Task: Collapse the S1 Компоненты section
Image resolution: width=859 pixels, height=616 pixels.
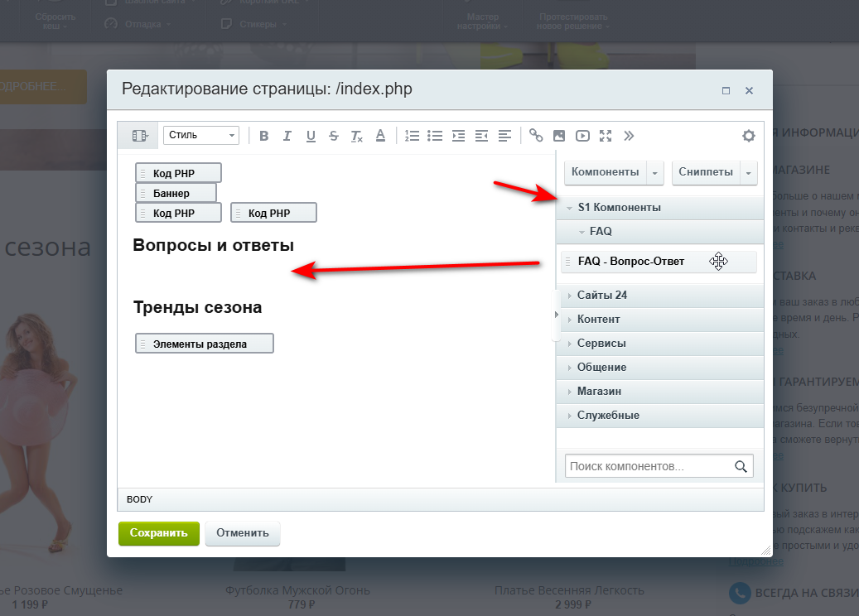Action: pos(619,207)
